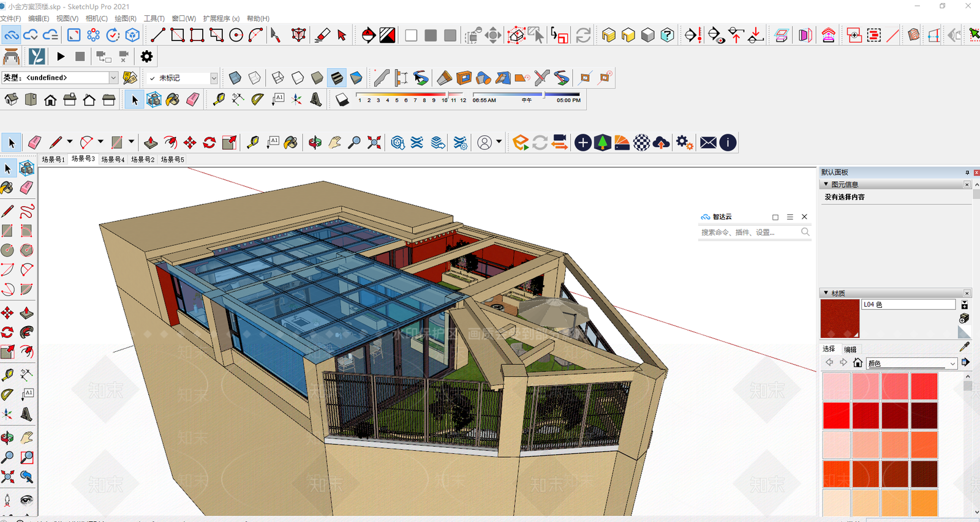This screenshot has height=522, width=980.
Task: Open the arrow beside the user account icon
Action: click(499, 143)
